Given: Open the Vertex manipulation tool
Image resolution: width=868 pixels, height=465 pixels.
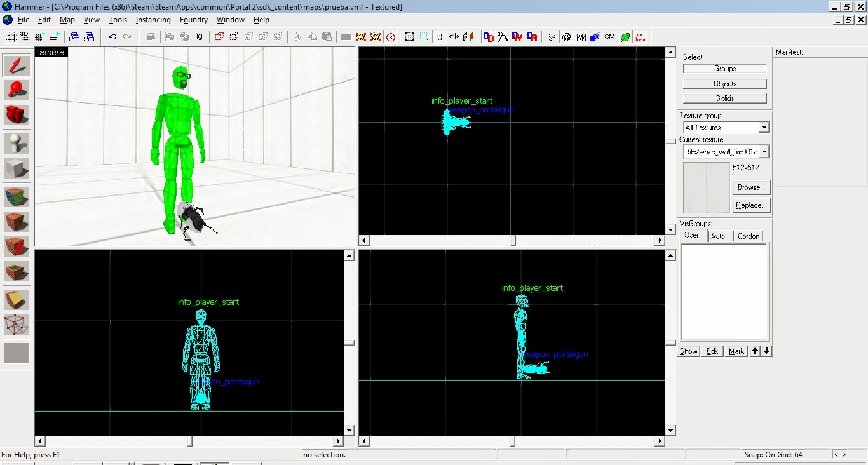Looking at the screenshot, I should pyautogui.click(x=15, y=326).
